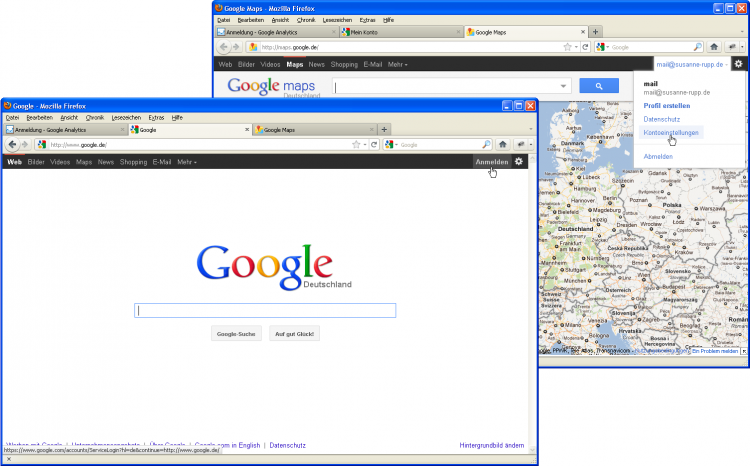Open the mail@susanne-rupp.de account dropdown
This screenshot has height=466, width=750.
[691, 64]
